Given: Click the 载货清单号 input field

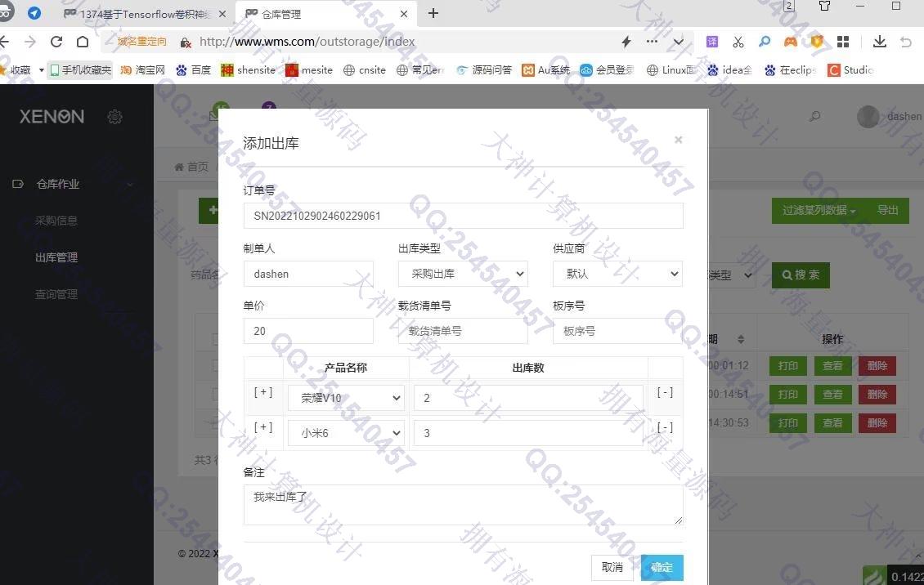Looking at the screenshot, I should [x=463, y=331].
